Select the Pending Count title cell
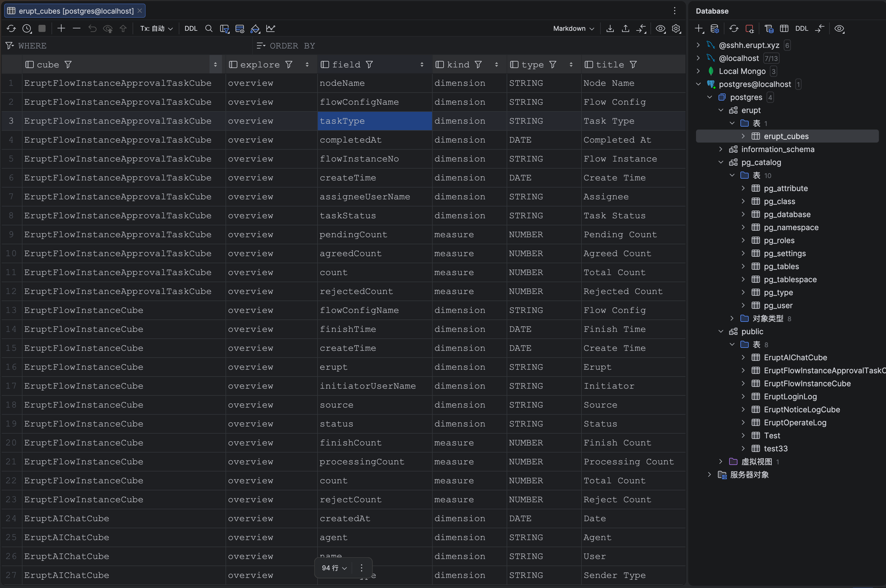886x588 pixels. coord(633,234)
